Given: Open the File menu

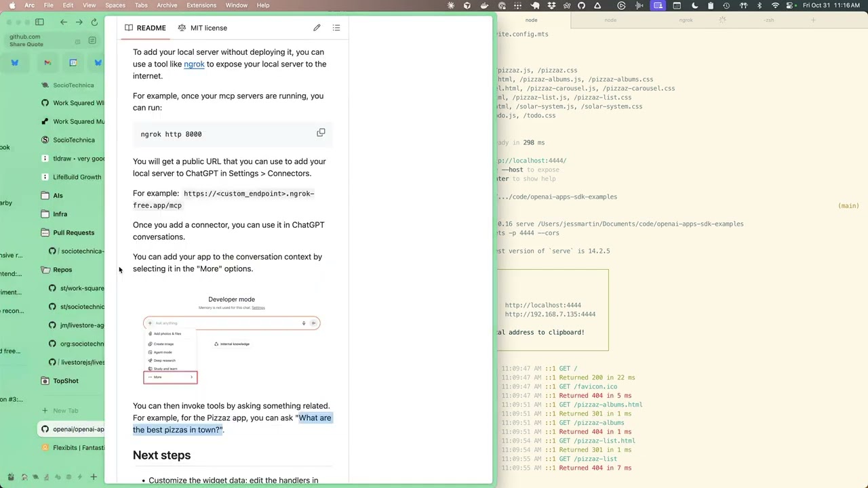Looking at the screenshot, I should click(x=49, y=5).
